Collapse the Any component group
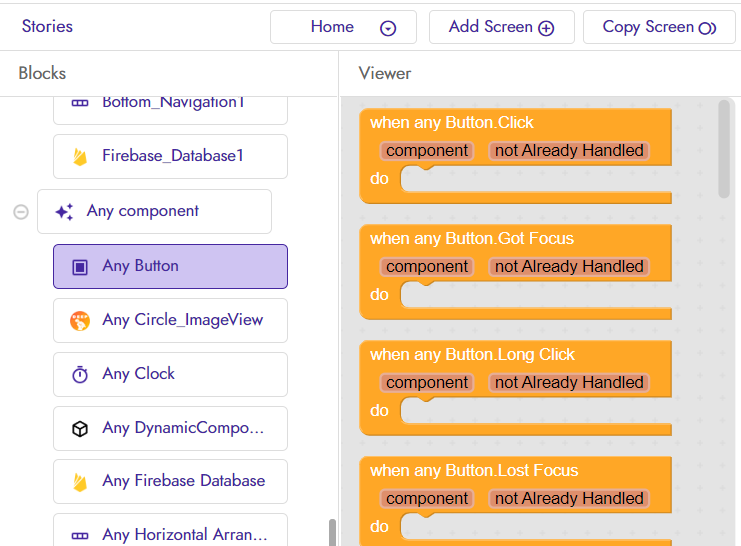The image size is (741, 546). [x=21, y=212]
